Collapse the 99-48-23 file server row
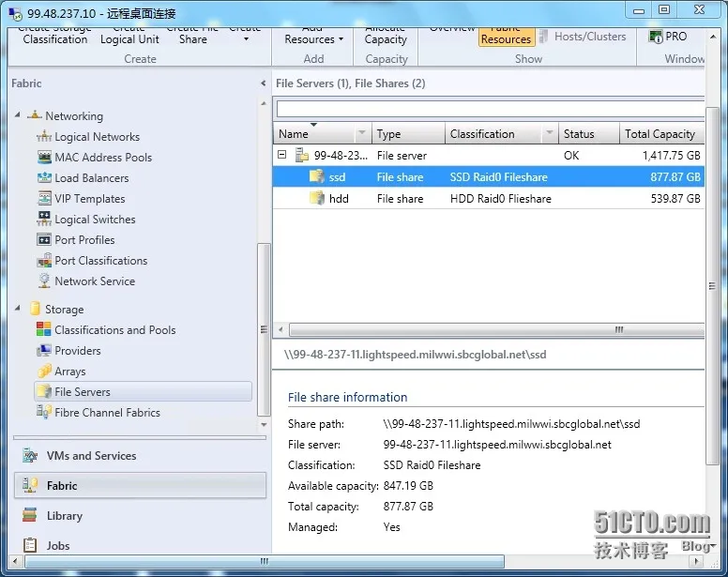 click(x=281, y=155)
